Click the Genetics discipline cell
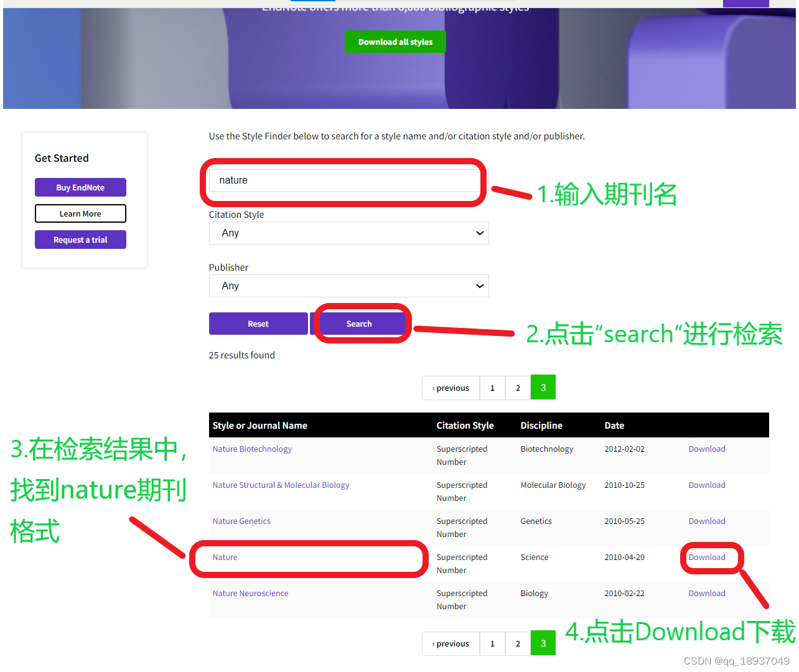The height and width of the screenshot is (672, 799). [536, 521]
